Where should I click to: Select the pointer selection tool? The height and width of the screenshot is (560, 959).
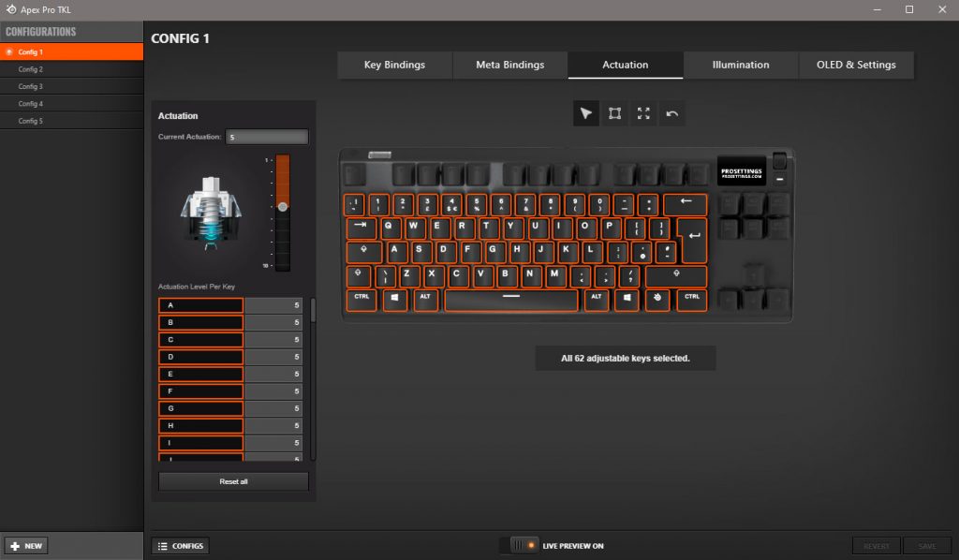point(586,113)
